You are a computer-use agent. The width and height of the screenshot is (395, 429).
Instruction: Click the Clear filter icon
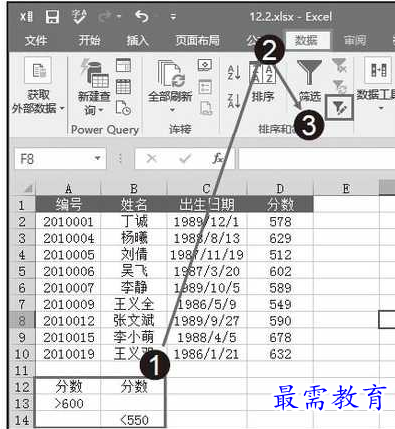[339, 65]
